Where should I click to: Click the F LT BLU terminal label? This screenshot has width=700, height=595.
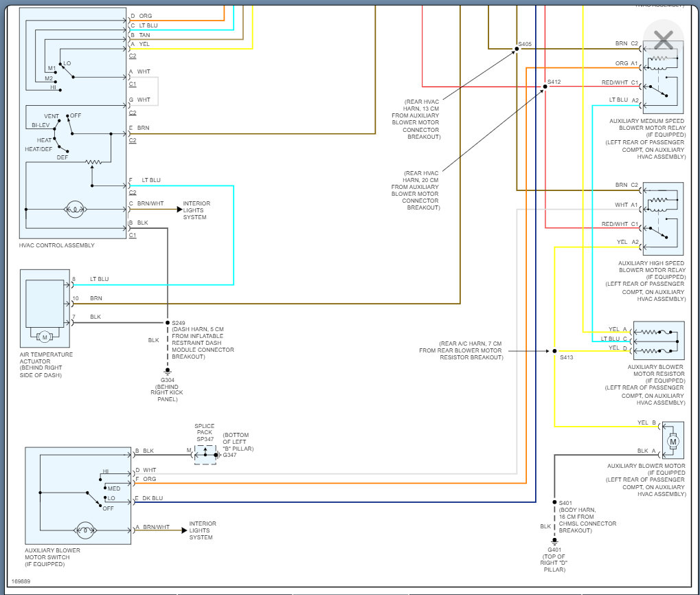(145, 180)
